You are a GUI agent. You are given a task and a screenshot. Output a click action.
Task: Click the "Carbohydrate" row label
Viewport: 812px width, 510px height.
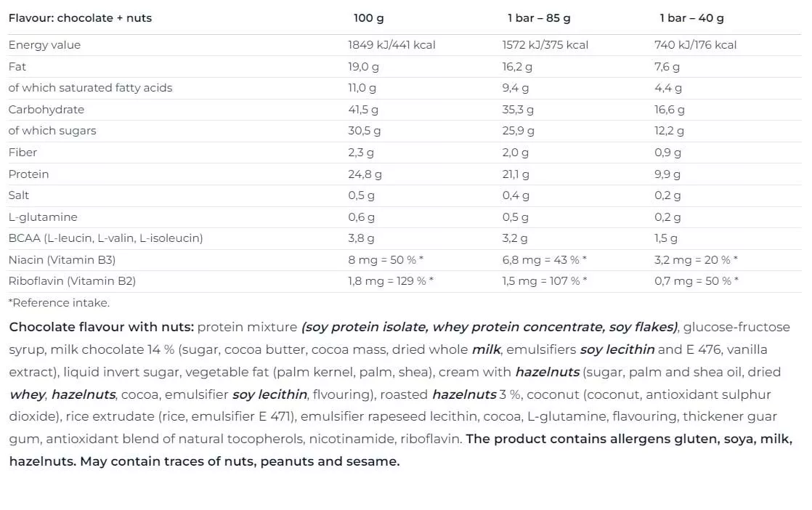click(x=46, y=110)
